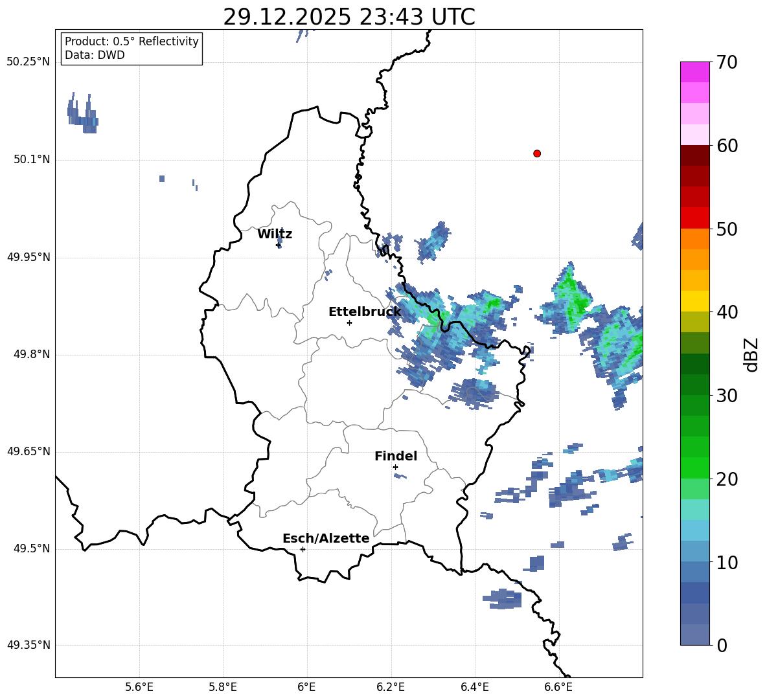Click the Ettelbruck city label
767x700 pixels.
tap(365, 312)
